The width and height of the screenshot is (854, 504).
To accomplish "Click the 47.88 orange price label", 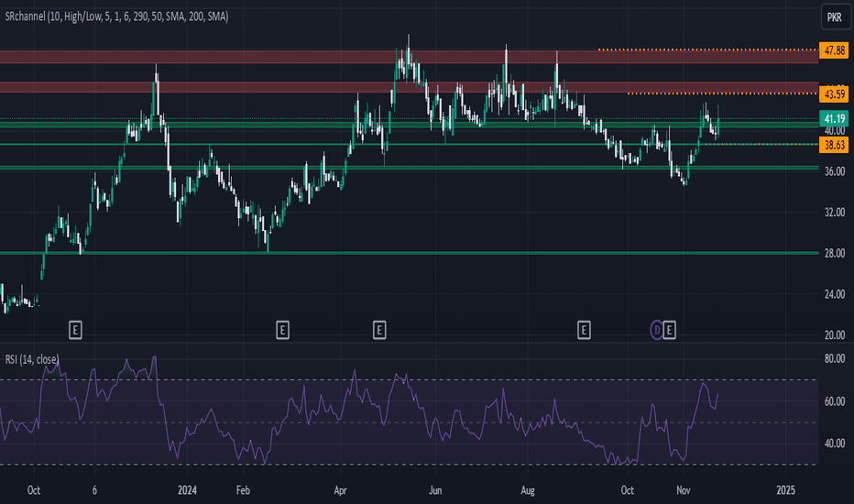I will [x=834, y=50].
